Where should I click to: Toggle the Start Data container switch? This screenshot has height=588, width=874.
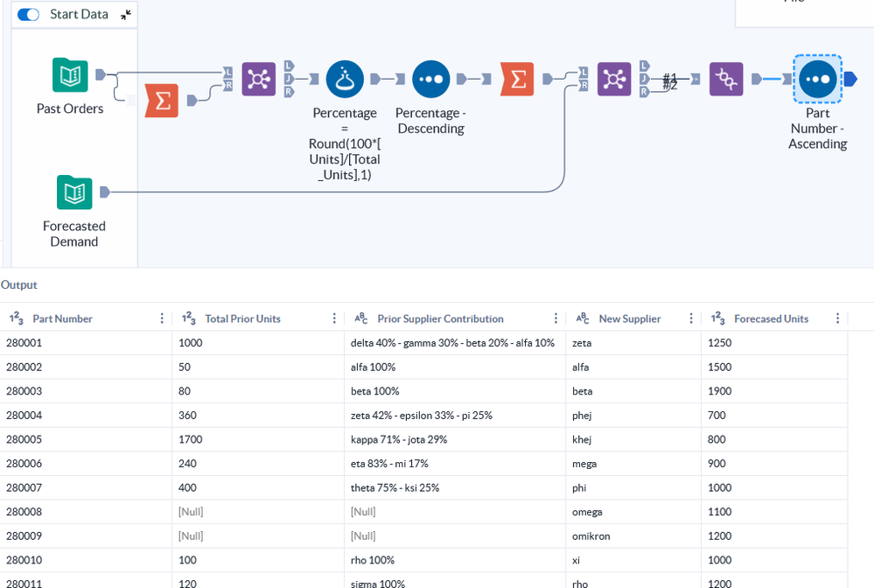pyautogui.click(x=29, y=15)
